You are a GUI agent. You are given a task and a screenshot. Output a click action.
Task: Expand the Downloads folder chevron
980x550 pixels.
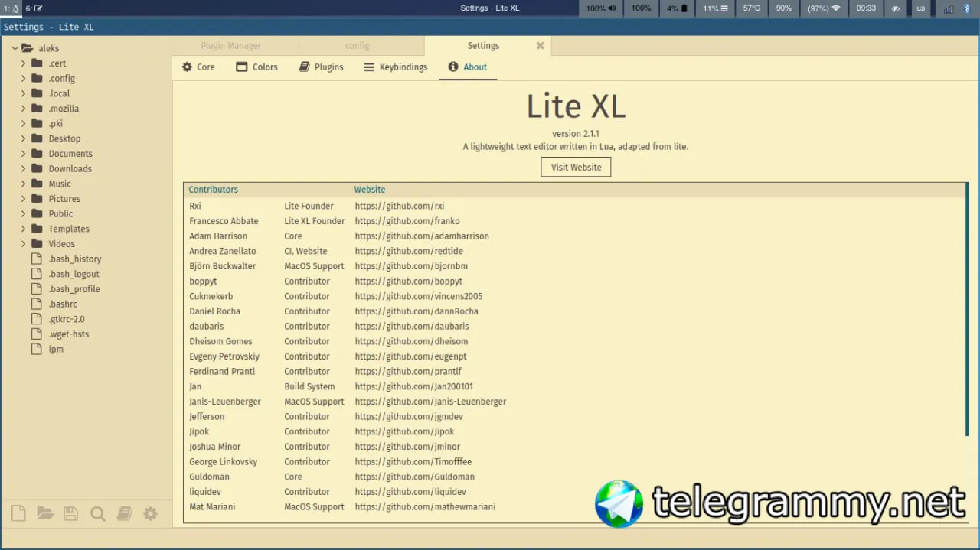[x=24, y=168]
